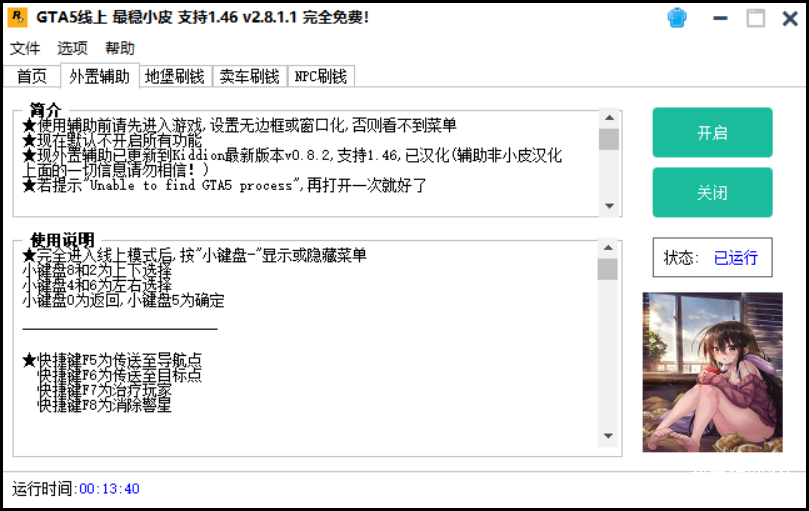This screenshot has height=511, width=809.
Task: Close the GTA5 helper window
Action: (x=790, y=19)
